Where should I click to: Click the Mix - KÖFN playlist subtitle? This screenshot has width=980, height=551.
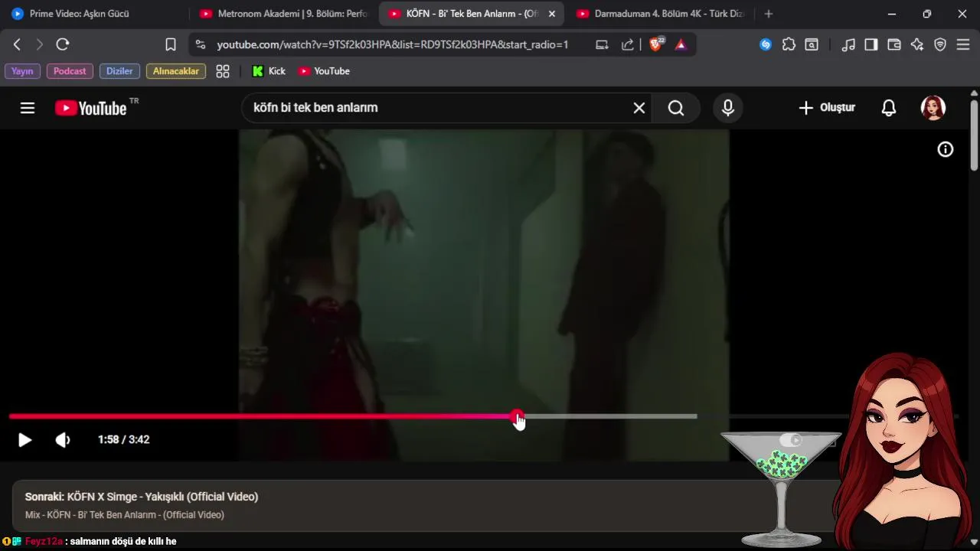125,515
